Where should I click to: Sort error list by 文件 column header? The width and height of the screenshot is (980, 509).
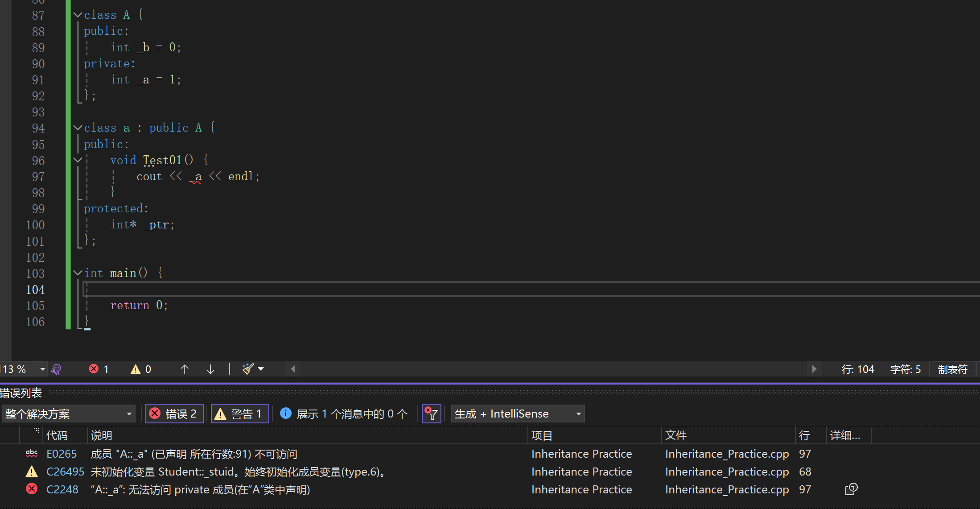pos(675,435)
